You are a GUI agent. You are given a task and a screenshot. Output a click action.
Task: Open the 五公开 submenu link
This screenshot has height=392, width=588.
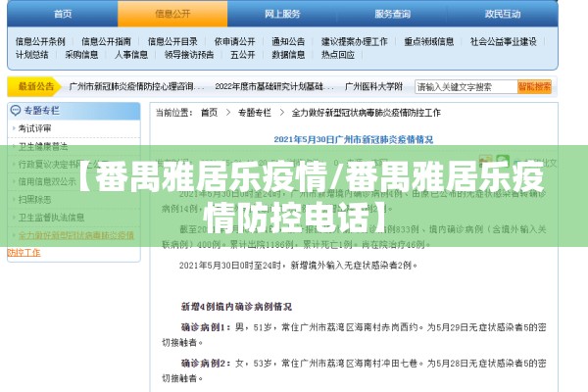[x=243, y=55]
